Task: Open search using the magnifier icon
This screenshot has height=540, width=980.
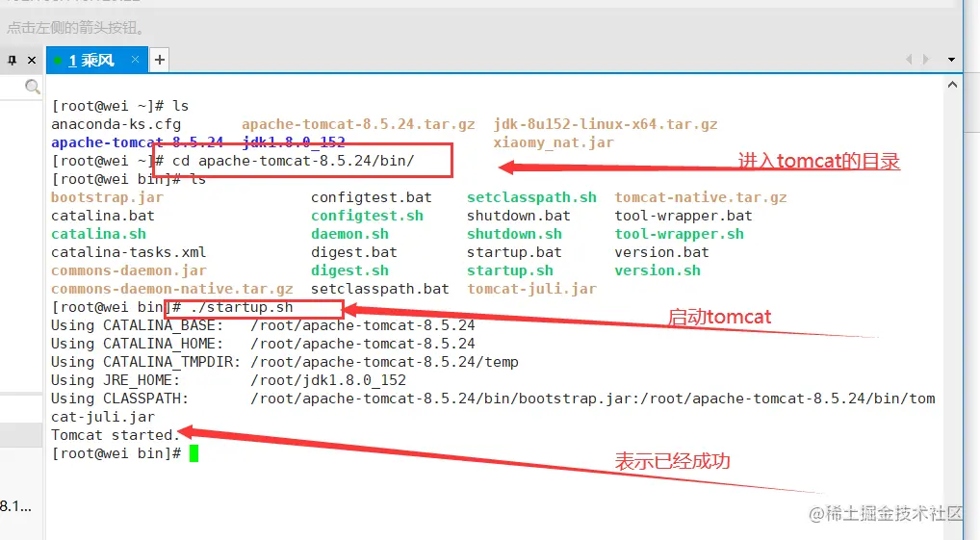Action: click(33, 87)
